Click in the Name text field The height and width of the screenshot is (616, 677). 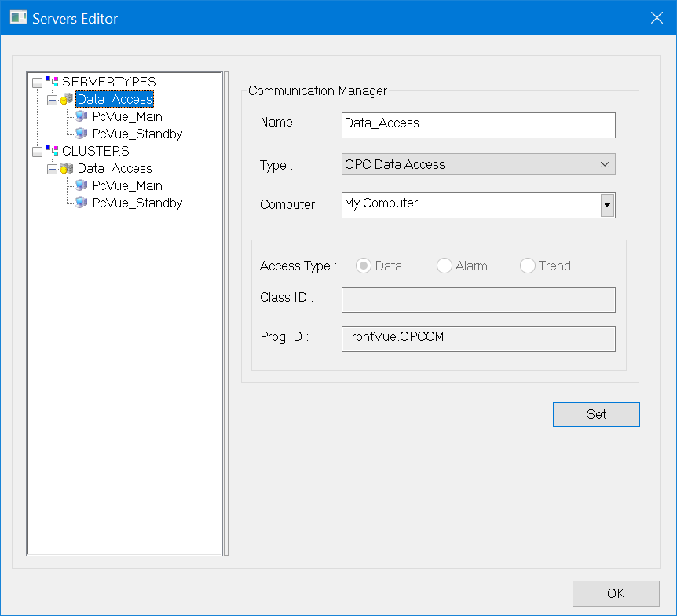[x=478, y=125]
